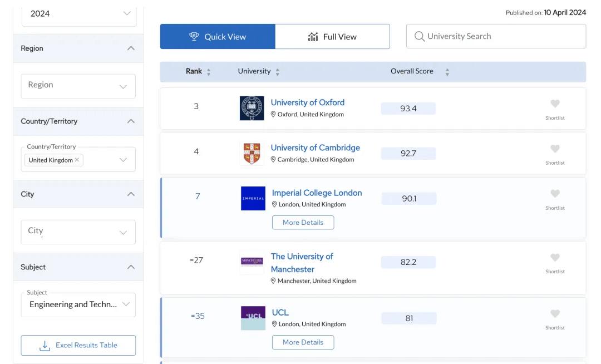Click the Rank column header
The width and height of the screenshot is (601, 364).
coord(194,71)
